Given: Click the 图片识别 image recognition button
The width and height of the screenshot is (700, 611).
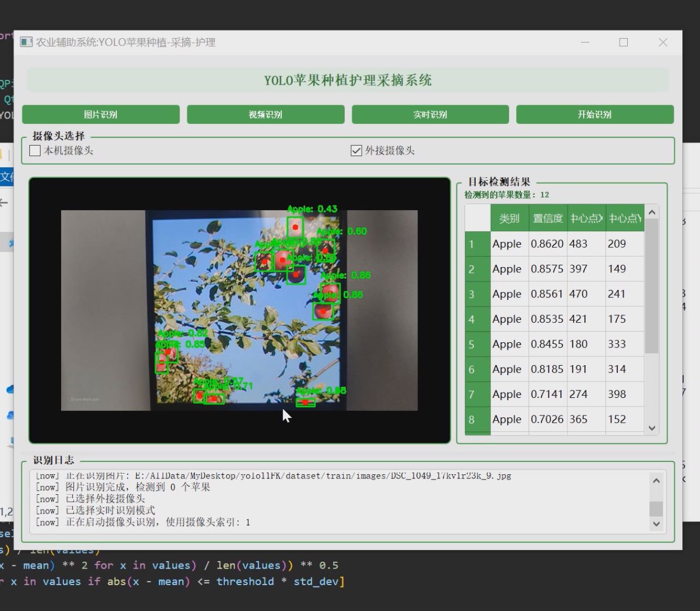Looking at the screenshot, I should pyautogui.click(x=101, y=114).
